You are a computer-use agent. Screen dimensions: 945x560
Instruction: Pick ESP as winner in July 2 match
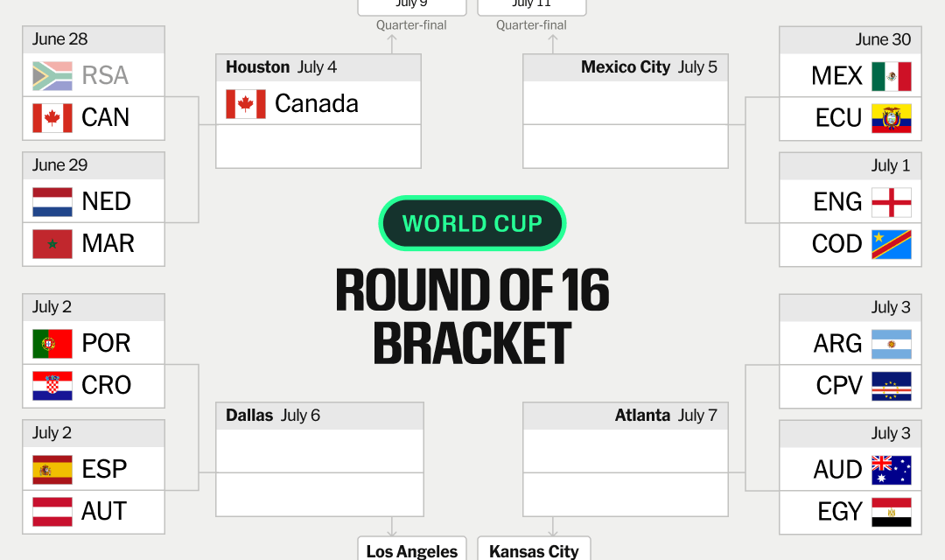tap(94, 469)
